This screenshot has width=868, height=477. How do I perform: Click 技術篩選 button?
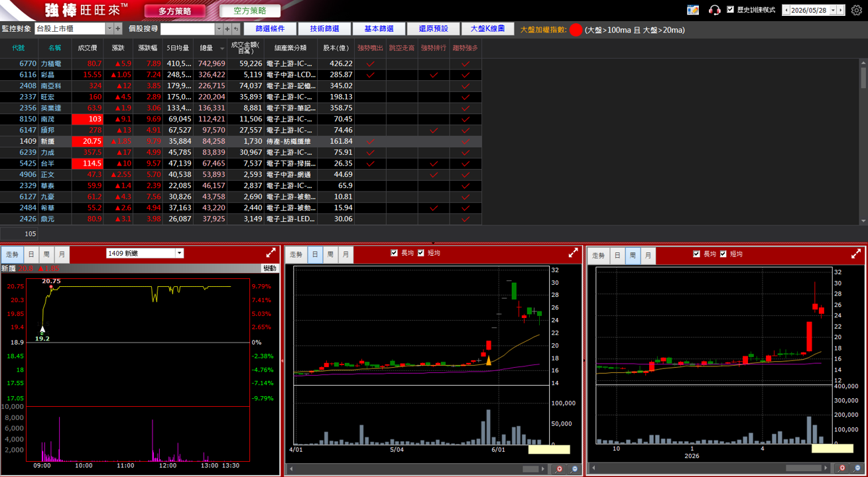coord(324,28)
